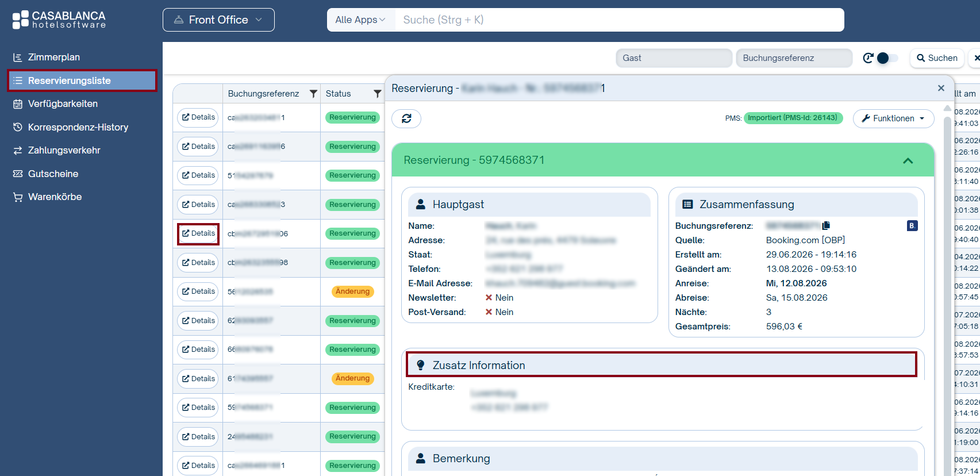The image size is (980, 476).
Task: Focus the Suche (Strg + K) search box
Action: pyautogui.click(x=620, y=20)
